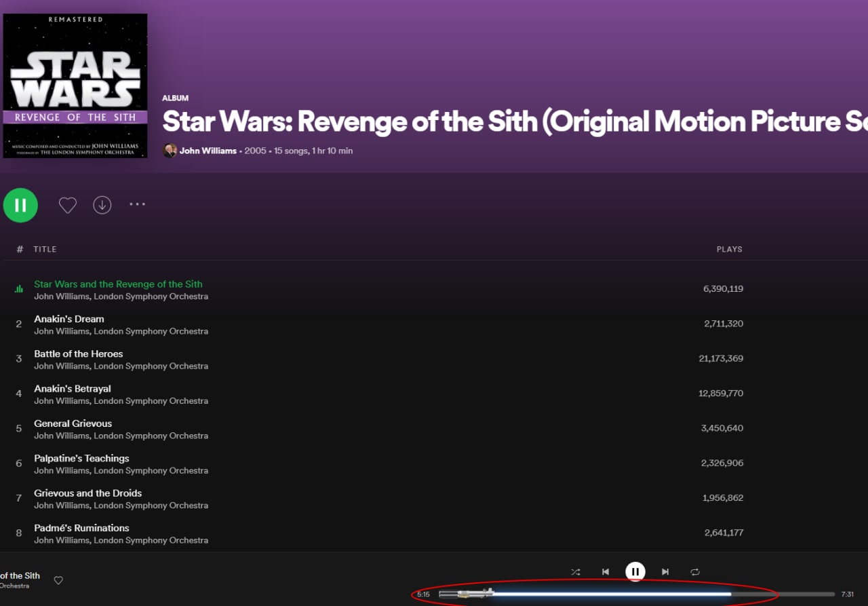Like the current song in the player bar
This screenshot has height=606, width=868.
58,580
